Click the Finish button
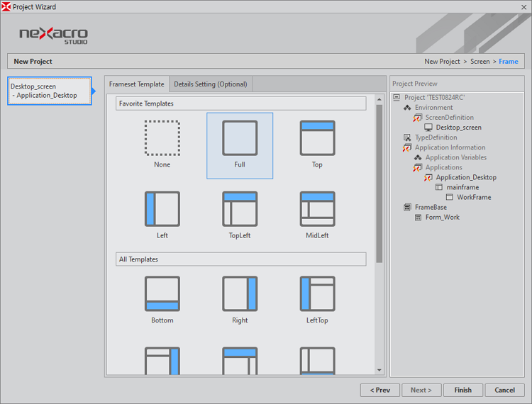This screenshot has height=404, width=532. click(x=462, y=390)
